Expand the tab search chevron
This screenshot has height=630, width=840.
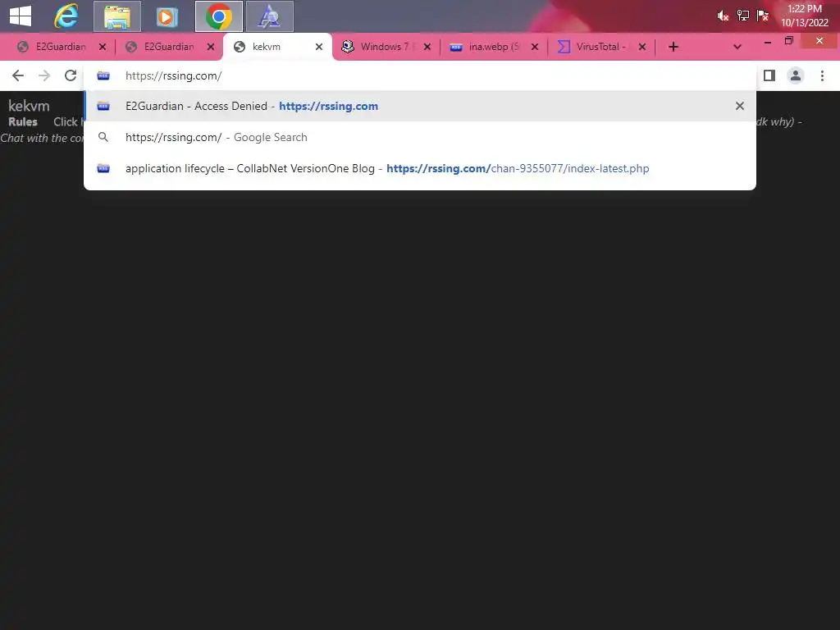pos(737,47)
